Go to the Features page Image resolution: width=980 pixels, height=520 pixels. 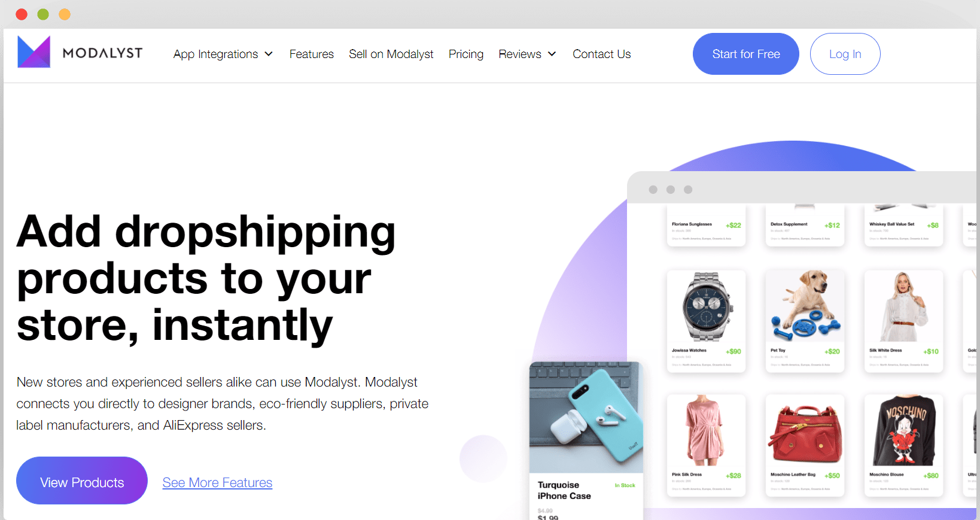coord(312,54)
